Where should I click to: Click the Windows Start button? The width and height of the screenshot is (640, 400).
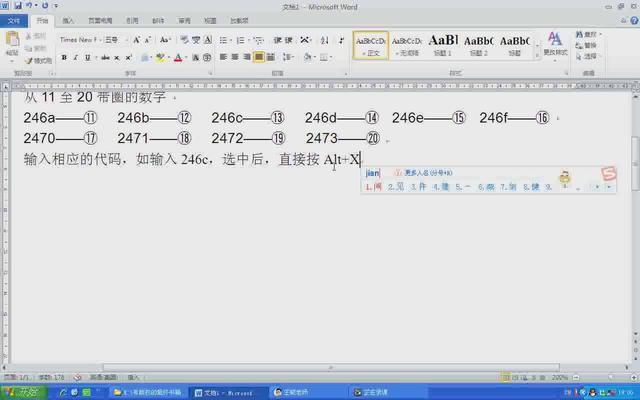(24, 392)
